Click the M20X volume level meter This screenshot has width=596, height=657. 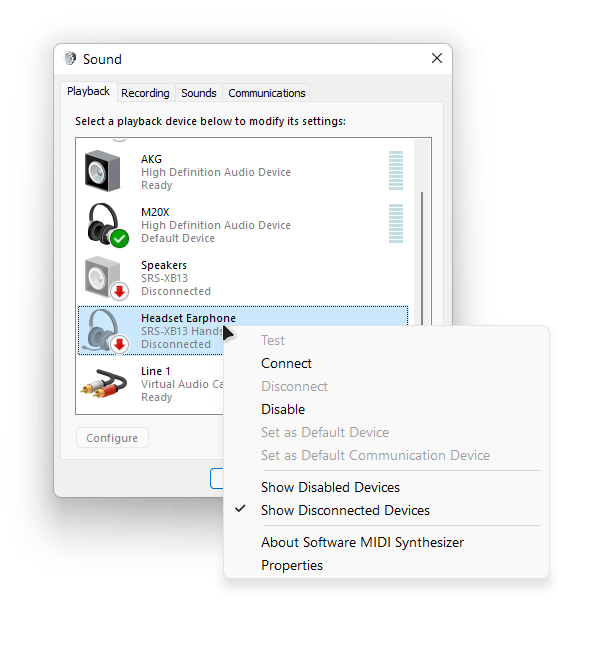[396, 223]
